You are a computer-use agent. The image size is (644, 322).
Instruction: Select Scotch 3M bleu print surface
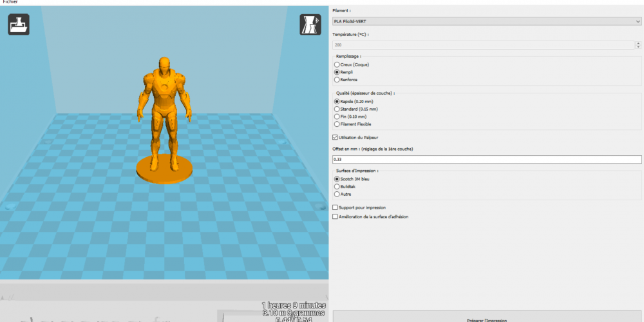pos(352,179)
